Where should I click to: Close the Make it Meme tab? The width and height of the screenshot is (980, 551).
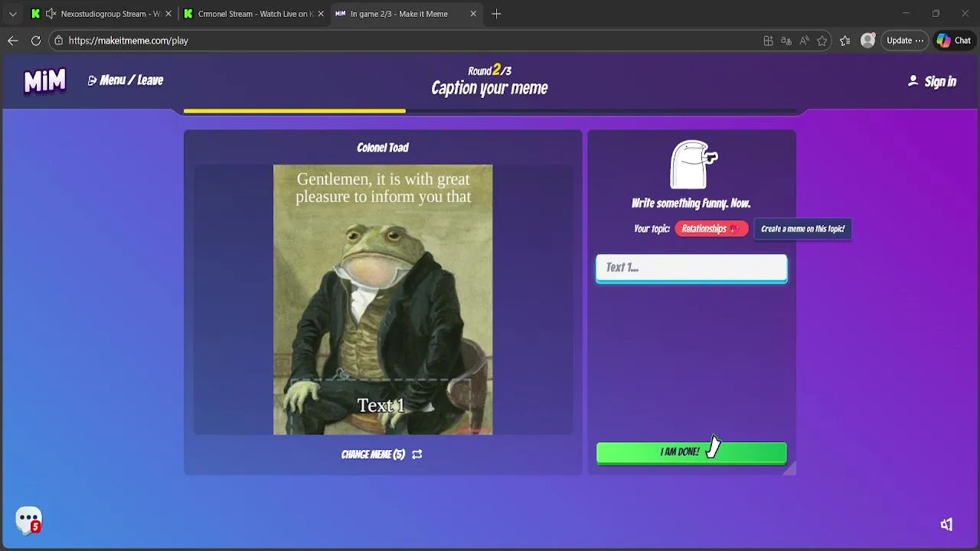pos(473,14)
